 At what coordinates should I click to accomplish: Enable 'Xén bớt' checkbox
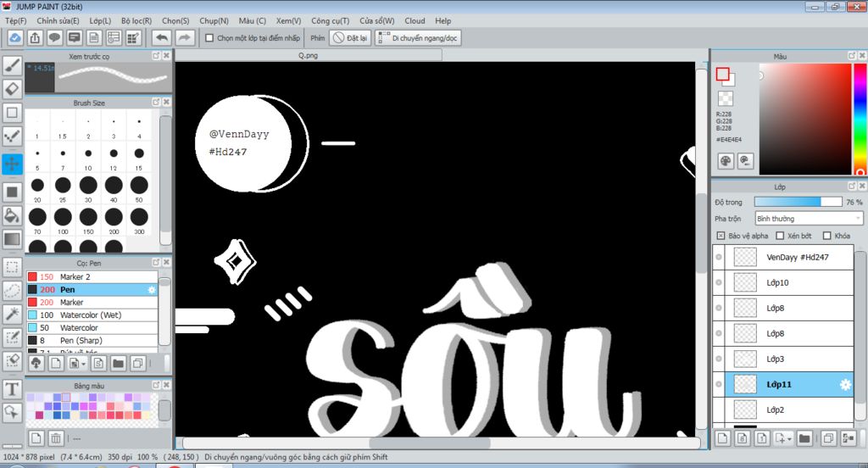click(x=780, y=236)
